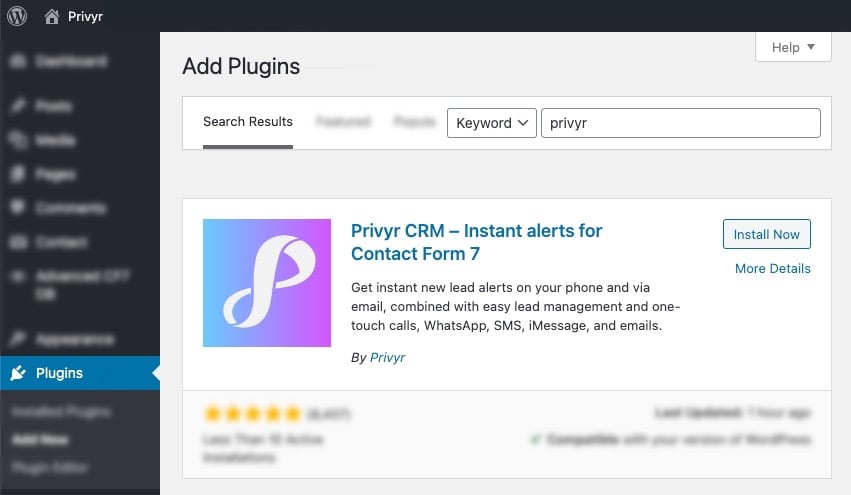The image size is (851, 495).
Task: Click the Dashboard icon in sidebar
Action: 18,62
